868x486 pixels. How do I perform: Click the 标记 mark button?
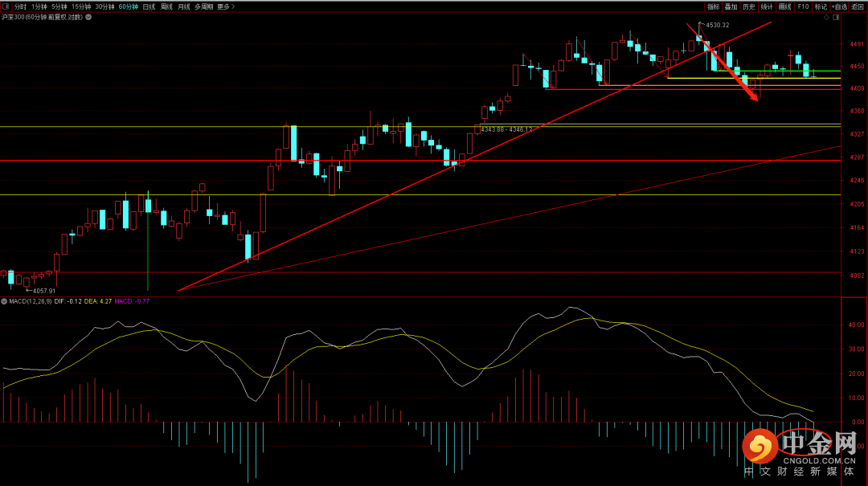click(x=821, y=6)
